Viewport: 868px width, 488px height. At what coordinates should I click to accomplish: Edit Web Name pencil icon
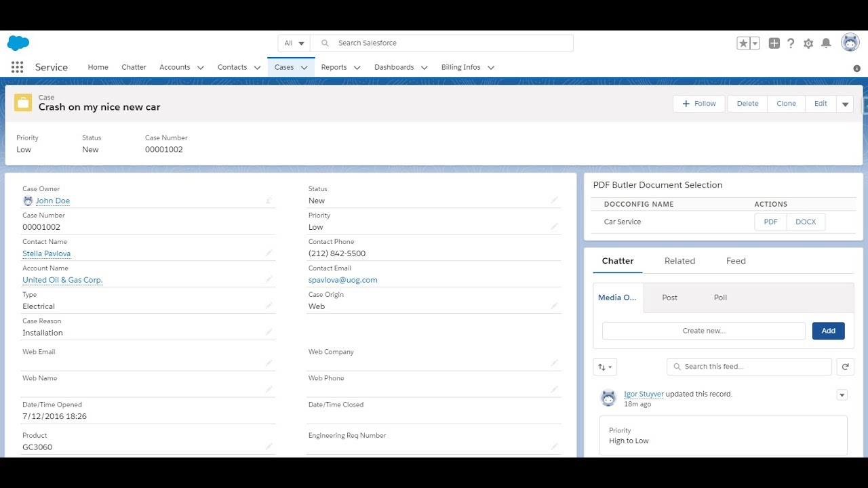click(269, 389)
